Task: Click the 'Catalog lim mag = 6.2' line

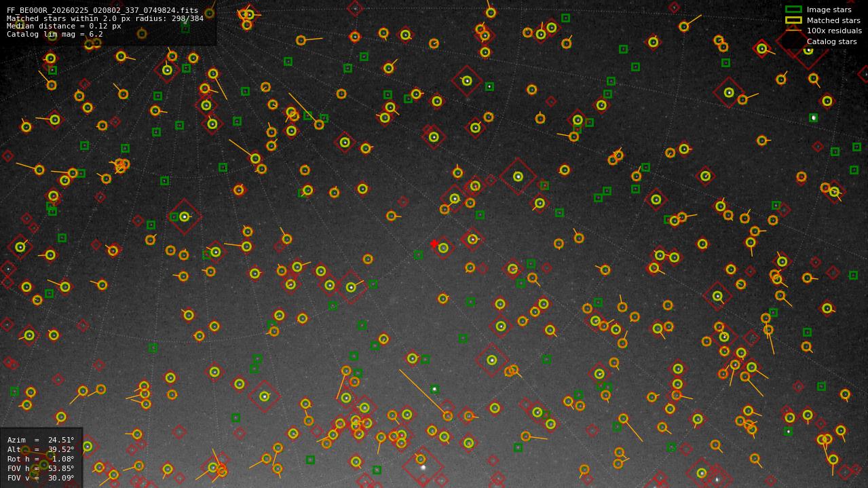Action: tap(55, 34)
